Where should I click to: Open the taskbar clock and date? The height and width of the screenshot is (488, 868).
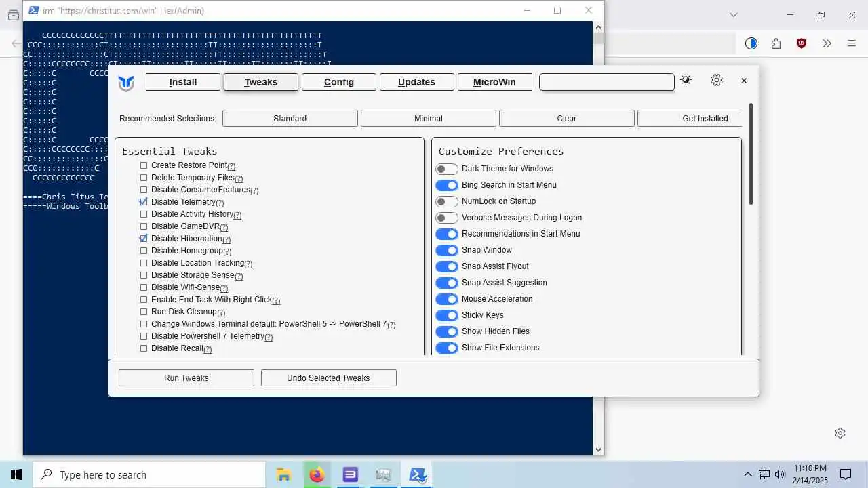810,474
